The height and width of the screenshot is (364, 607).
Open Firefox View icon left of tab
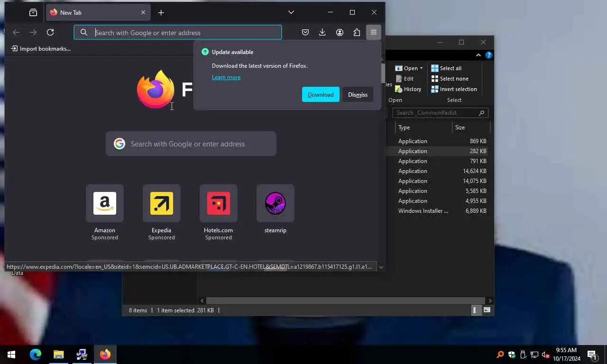click(33, 13)
